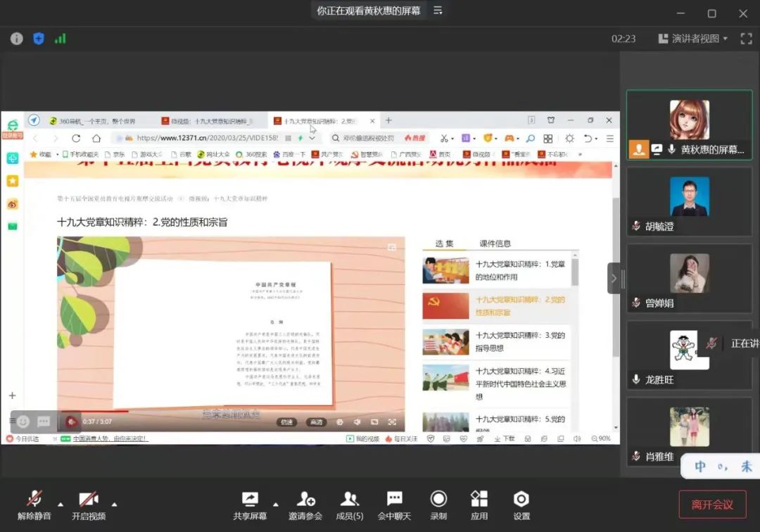Open the browser hamburger menu
Screen dimensions: 760x532
(x=609, y=139)
